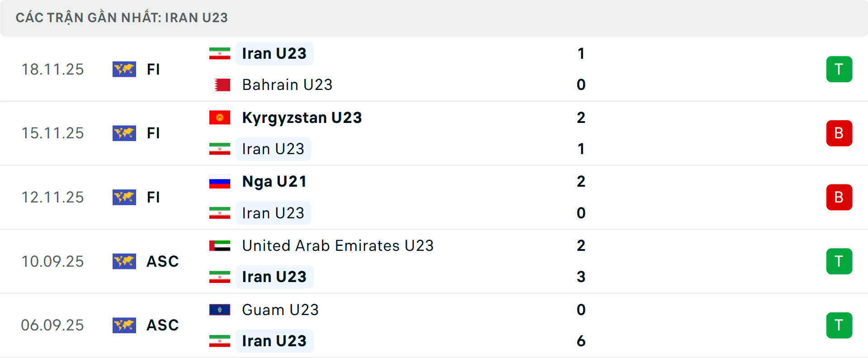Image resolution: width=868 pixels, height=358 pixels.
Task: Click the Nga U21 flag icon
Action: coord(220,181)
